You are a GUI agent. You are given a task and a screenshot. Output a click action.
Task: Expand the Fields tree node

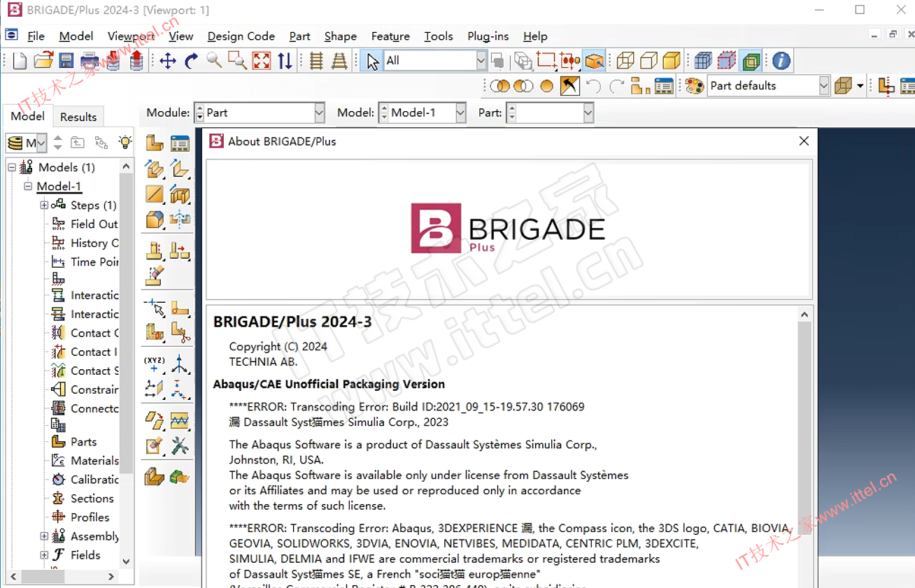pyautogui.click(x=44, y=555)
